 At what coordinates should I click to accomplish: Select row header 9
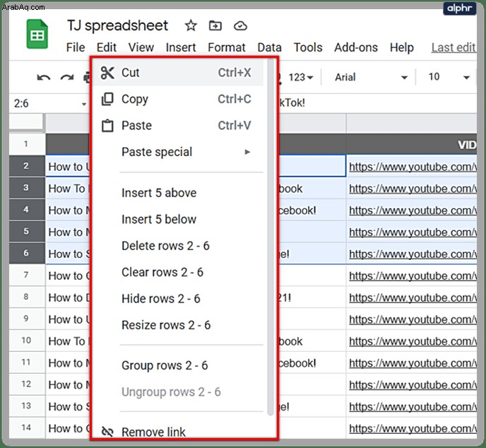tap(27, 319)
